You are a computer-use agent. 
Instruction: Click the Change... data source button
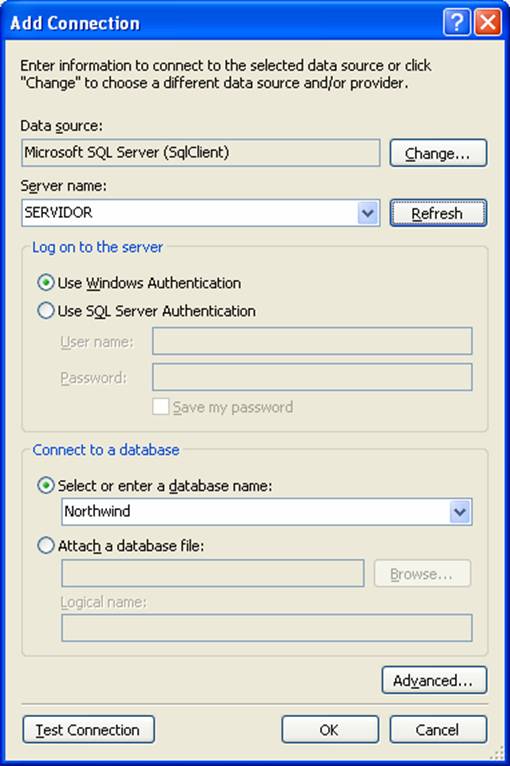click(438, 153)
